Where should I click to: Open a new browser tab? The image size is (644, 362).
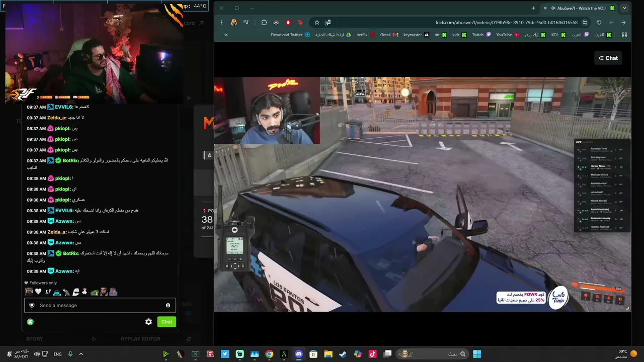(x=533, y=8)
